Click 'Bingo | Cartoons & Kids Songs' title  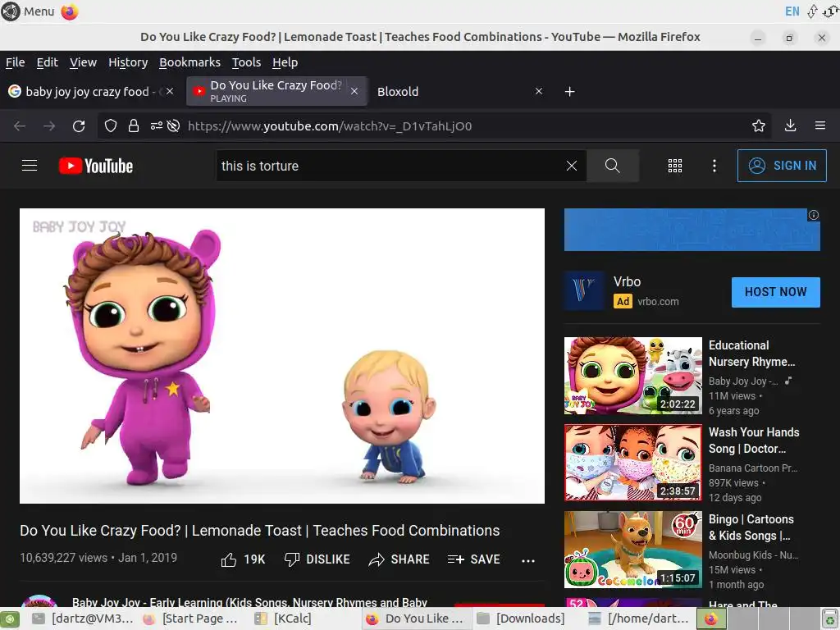[x=751, y=527]
